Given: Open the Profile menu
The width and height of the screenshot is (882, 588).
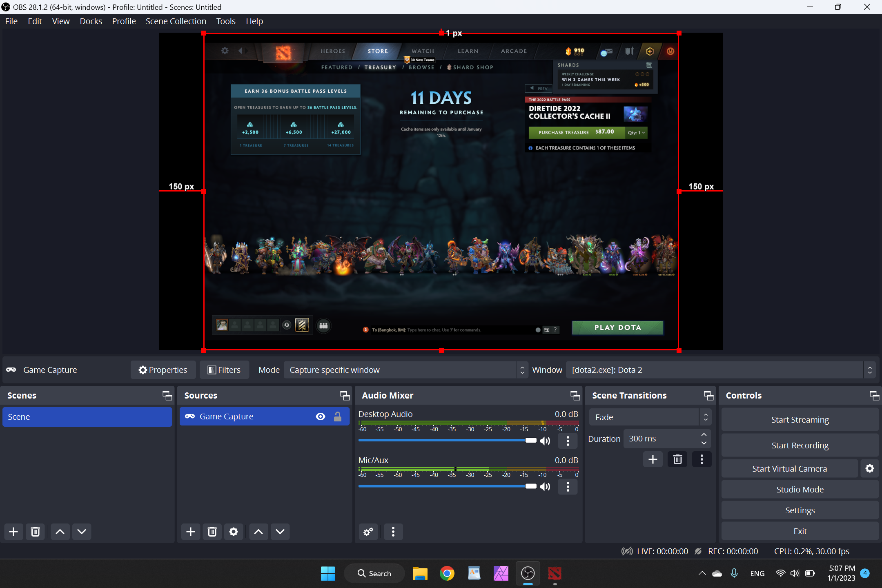Looking at the screenshot, I should pyautogui.click(x=124, y=21).
